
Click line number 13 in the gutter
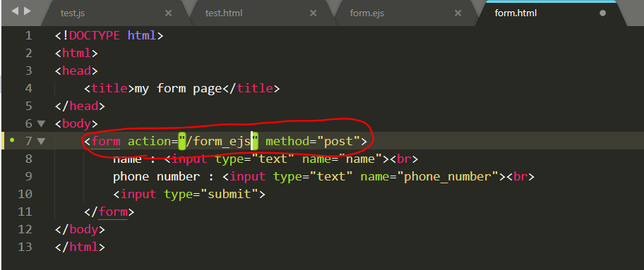(25, 247)
